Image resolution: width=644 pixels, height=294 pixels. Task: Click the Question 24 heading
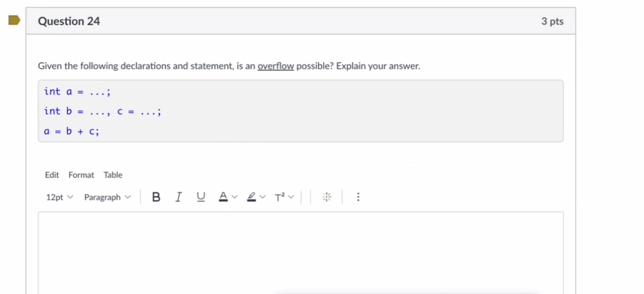[69, 21]
